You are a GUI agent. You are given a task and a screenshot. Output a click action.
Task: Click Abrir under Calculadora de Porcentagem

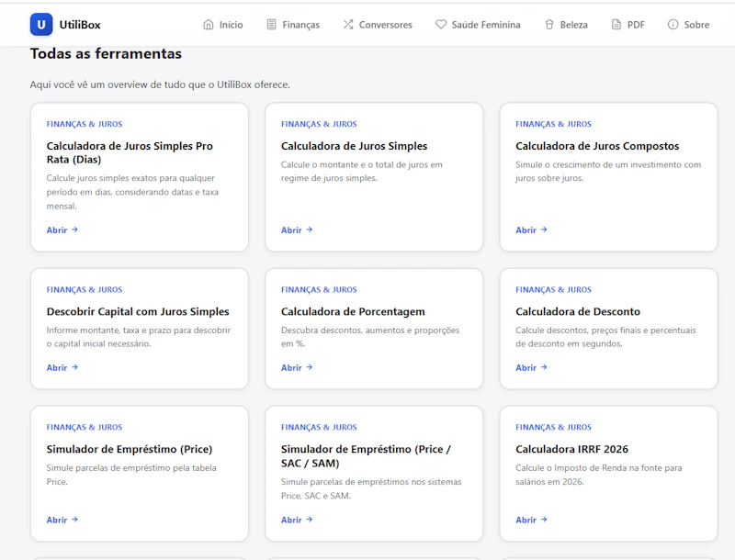pyautogui.click(x=297, y=367)
